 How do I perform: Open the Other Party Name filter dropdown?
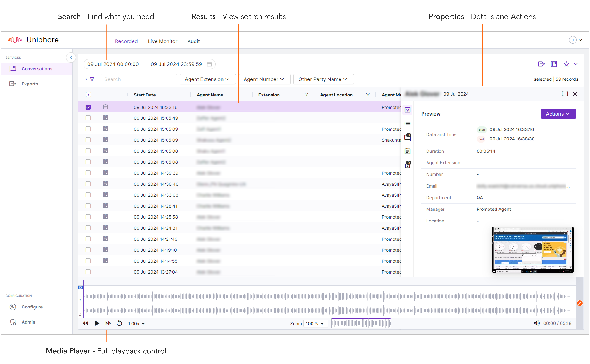pyautogui.click(x=323, y=79)
